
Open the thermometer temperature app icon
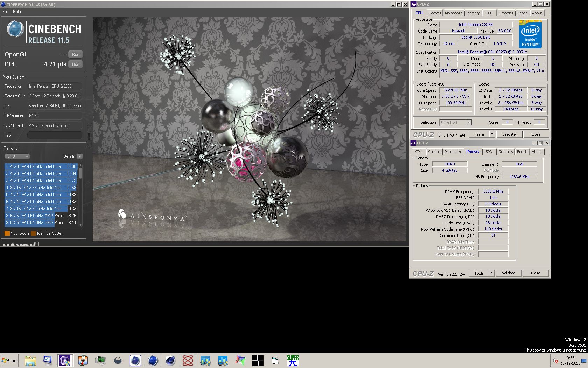coord(83,360)
